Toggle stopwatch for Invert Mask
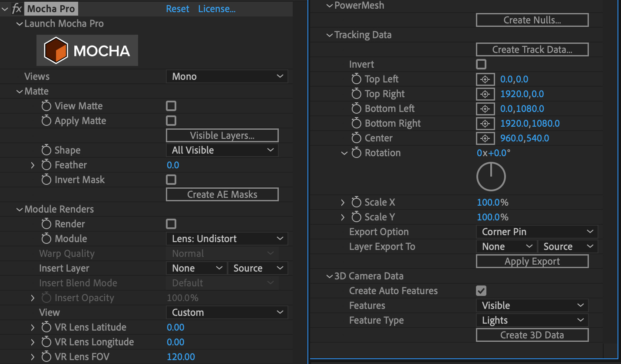 click(x=46, y=180)
